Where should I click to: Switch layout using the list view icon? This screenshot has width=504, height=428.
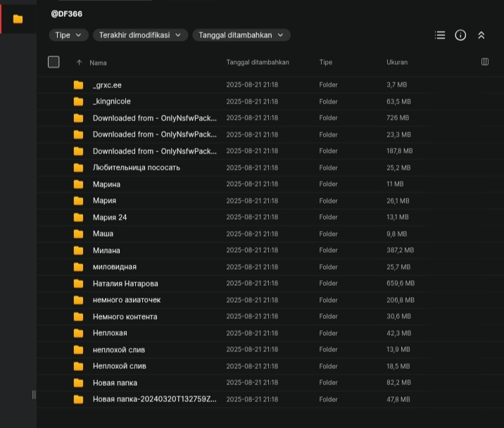[440, 35]
